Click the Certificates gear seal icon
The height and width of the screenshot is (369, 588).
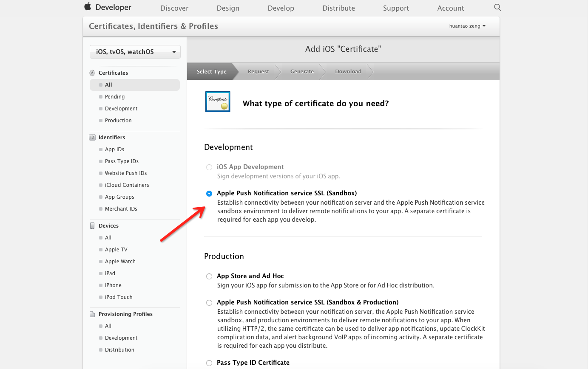click(x=92, y=73)
